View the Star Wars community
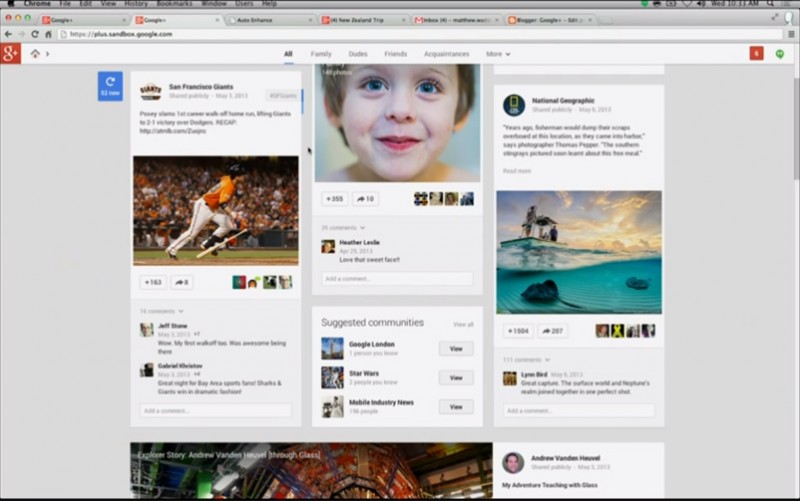800x501 pixels. pyautogui.click(x=456, y=378)
